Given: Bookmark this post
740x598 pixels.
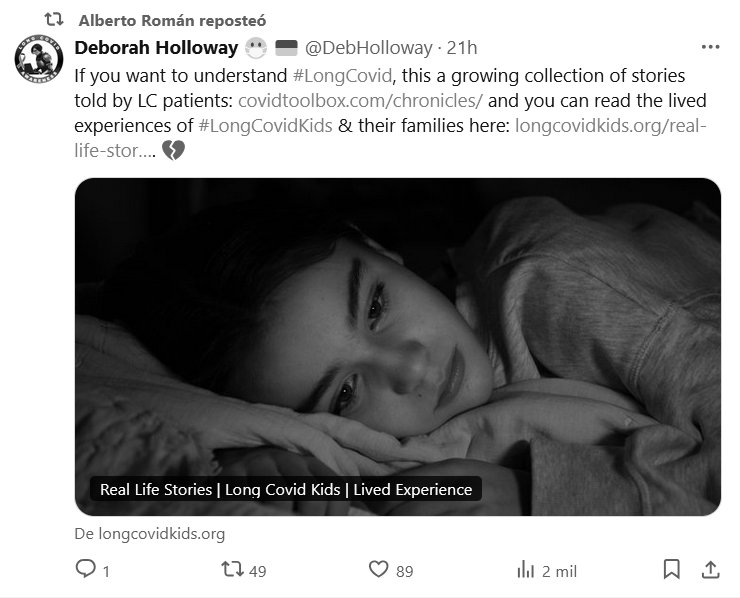Looking at the screenshot, I should [x=672, y=569].
